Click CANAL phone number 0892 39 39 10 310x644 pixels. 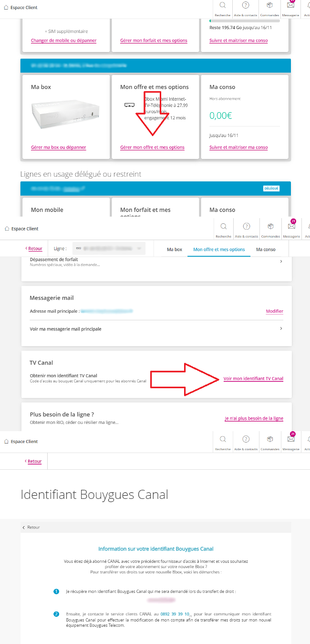pyautogui.click(x=175, y=614)
